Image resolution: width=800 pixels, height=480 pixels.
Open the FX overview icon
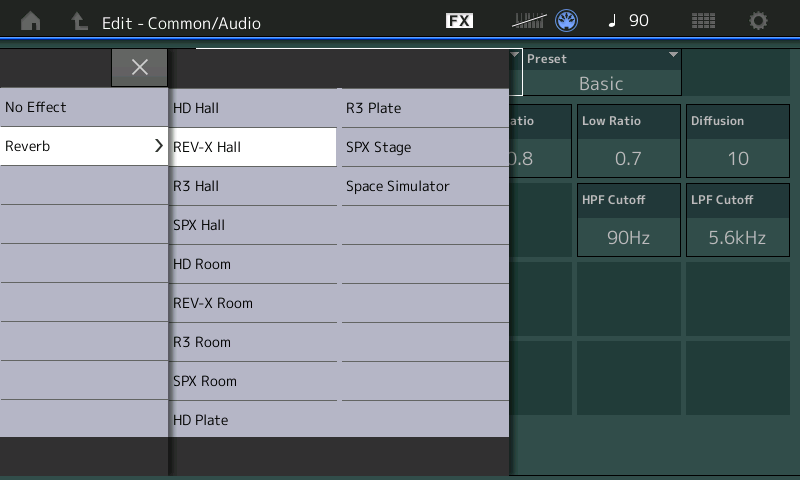459,21
